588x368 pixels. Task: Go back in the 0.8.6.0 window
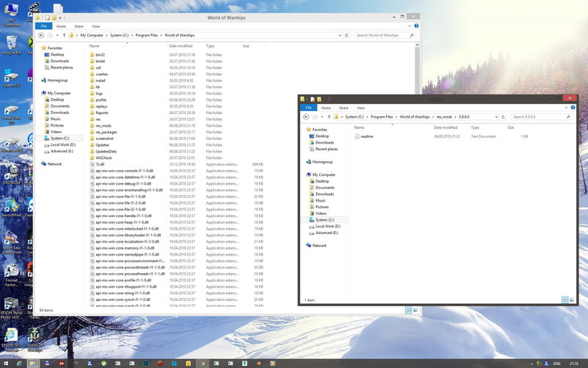coord(306,117)
